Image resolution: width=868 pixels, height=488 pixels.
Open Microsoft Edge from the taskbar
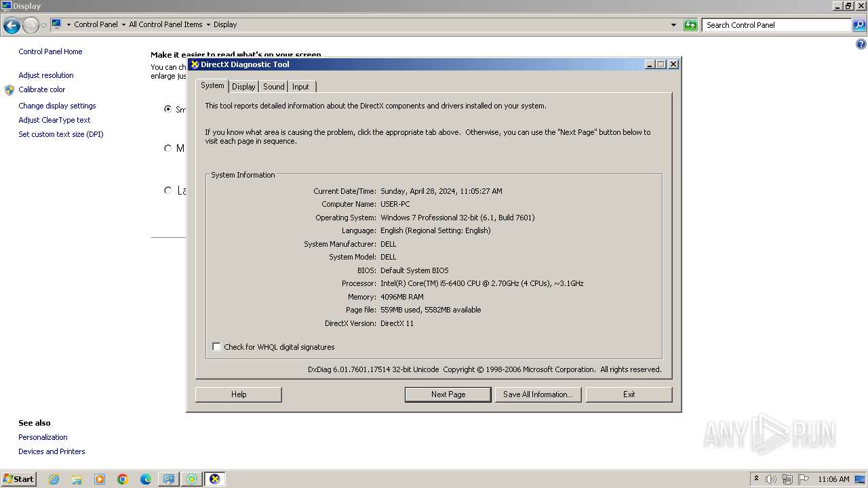pyautogui.click(x=146, y=479)
